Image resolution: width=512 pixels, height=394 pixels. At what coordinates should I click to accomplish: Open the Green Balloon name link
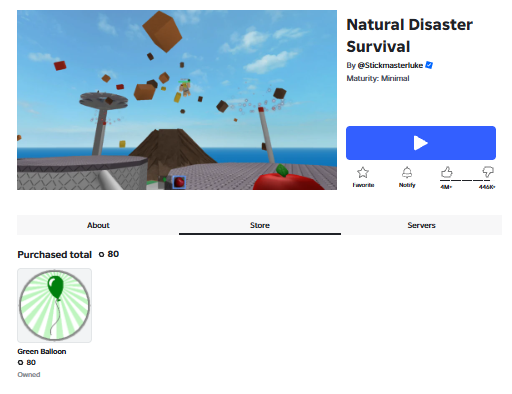click(x=42, y=351)
